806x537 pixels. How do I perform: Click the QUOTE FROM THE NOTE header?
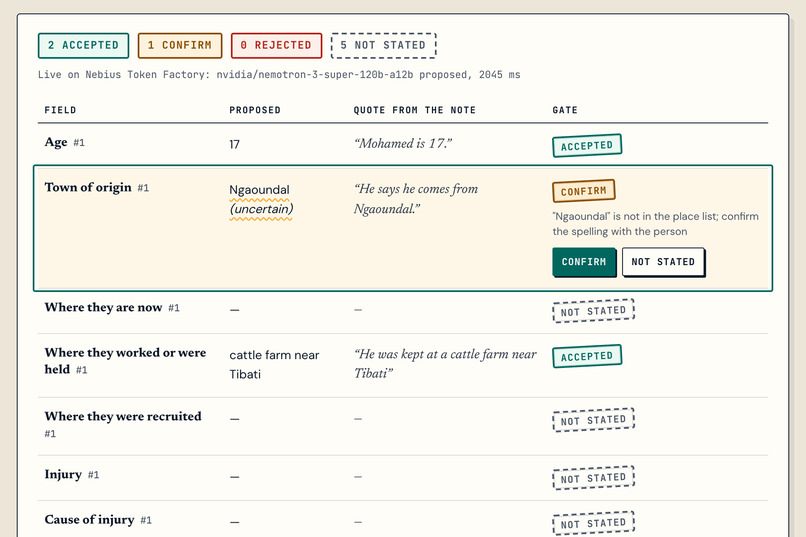[414, 110]
